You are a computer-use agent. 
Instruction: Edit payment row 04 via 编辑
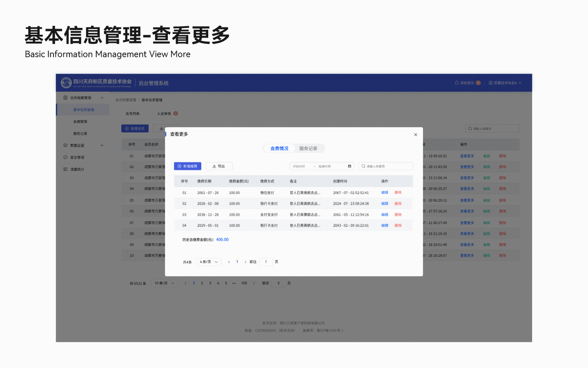coord(385,226)
